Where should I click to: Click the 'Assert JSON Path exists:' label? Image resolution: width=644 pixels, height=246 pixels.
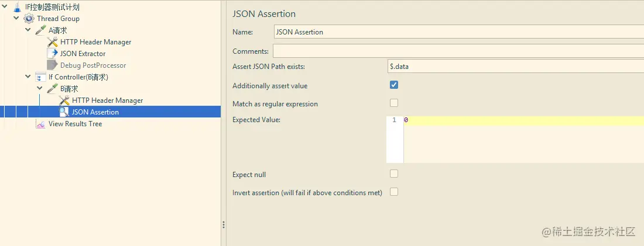pyautogui.click(x=269, y=67)
